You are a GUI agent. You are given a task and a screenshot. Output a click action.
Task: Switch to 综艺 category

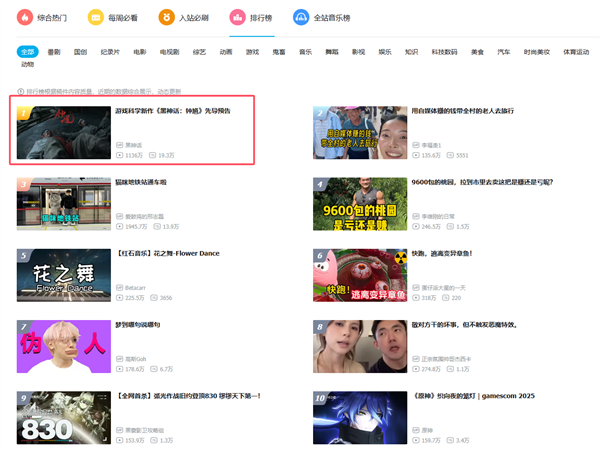click(x=199, y=52)
